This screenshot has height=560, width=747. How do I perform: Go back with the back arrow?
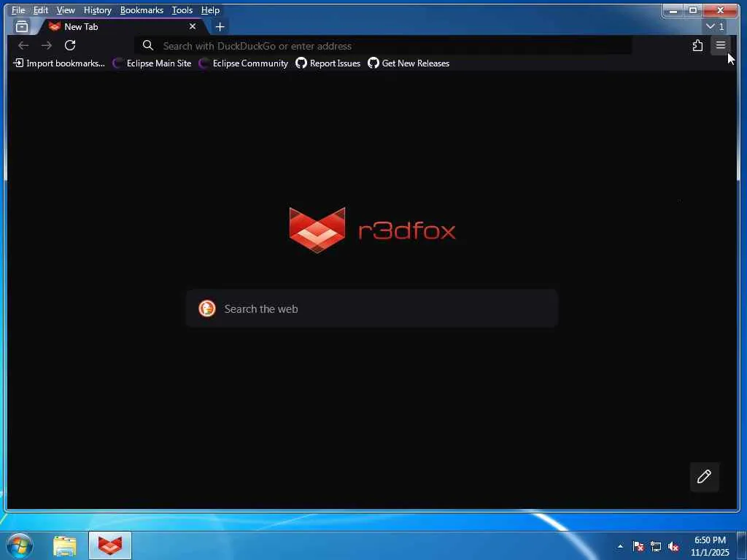pos(23,45)
